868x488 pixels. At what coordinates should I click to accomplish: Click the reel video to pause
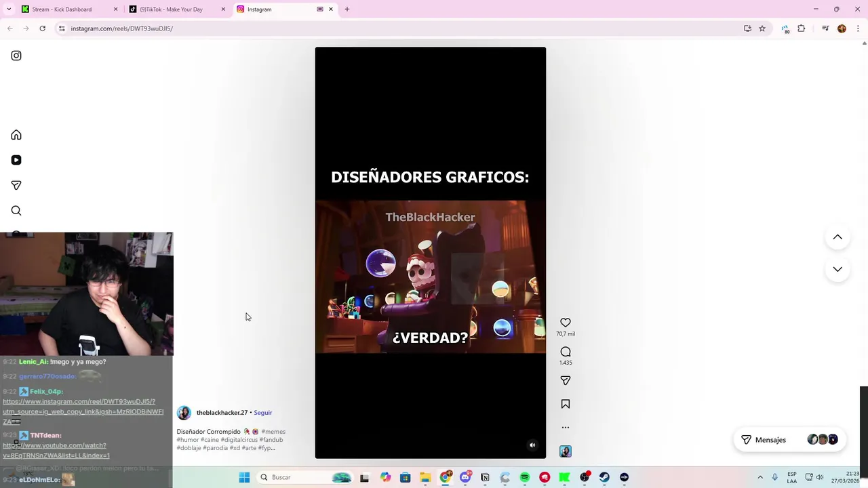click(431, 253)
